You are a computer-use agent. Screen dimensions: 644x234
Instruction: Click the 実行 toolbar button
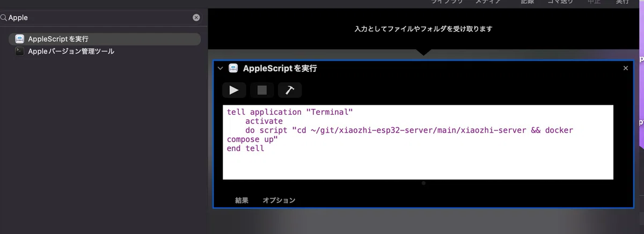pyautogui.click(x=622, y=2)
